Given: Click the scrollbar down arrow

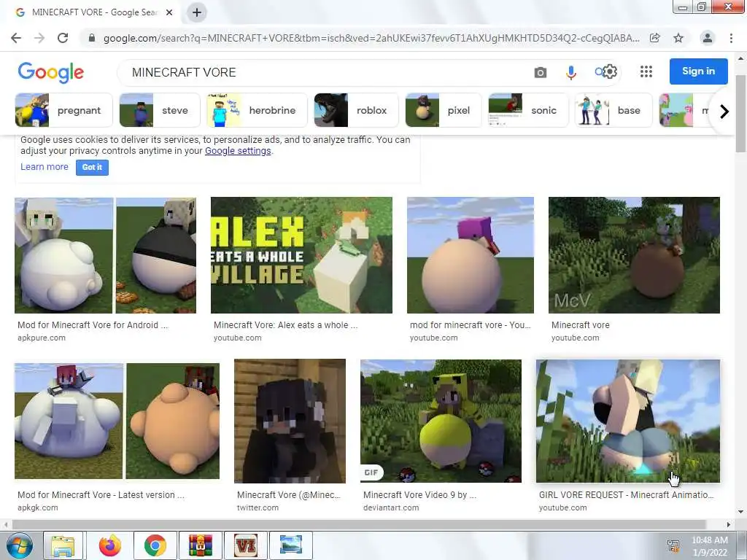Looking at the screenshot, I should (x=740, y=512).
